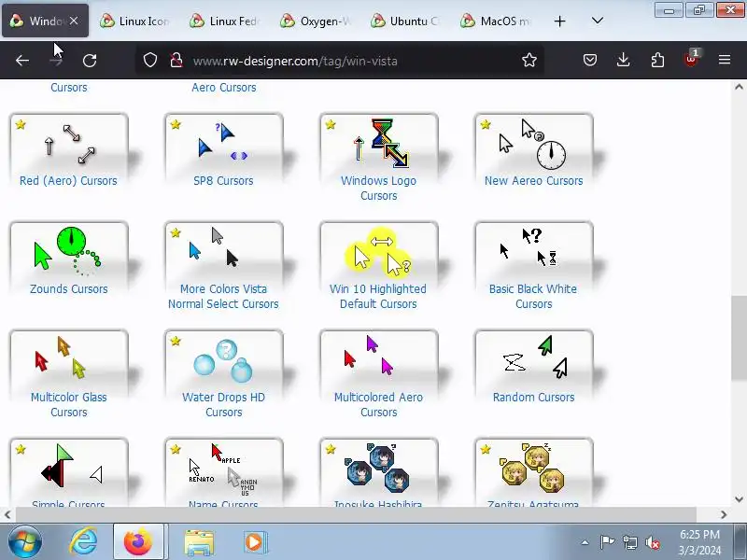Follow Water Drops HD Cursors link
Viewport: 747px width, 560px height.
[x=223, y=404]
